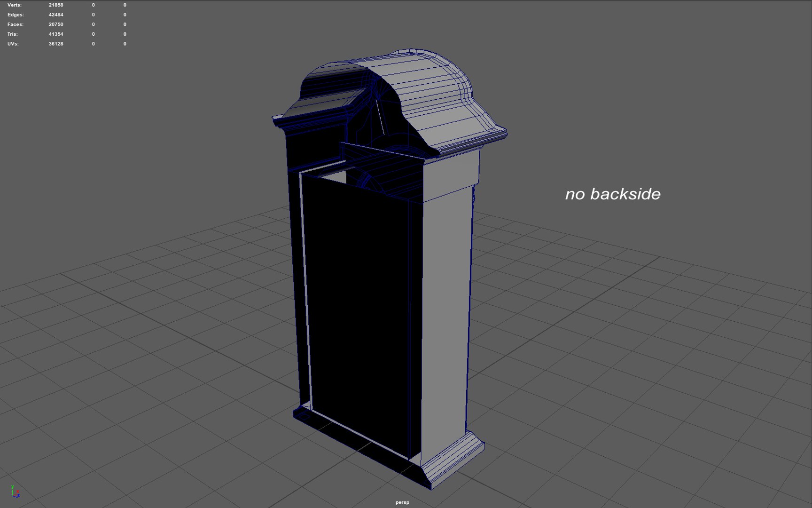The height and width of the screenshot is (508, 812).
Task: Click the 'Faces:' label in the HUD
Action: coord(16,24)
